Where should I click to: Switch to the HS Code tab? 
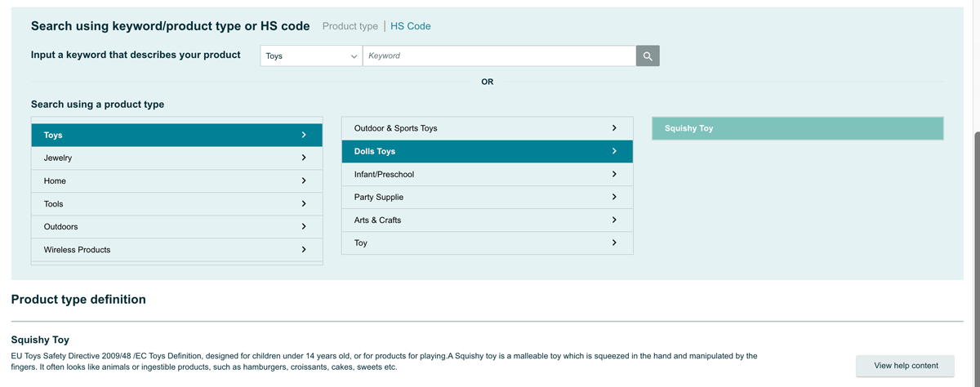410,26
